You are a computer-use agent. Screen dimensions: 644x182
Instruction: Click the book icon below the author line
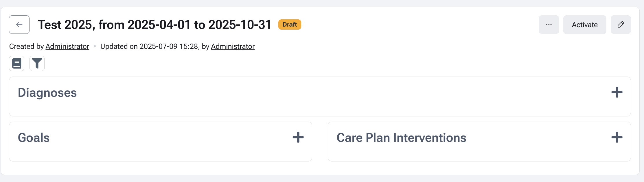point(17,63)
